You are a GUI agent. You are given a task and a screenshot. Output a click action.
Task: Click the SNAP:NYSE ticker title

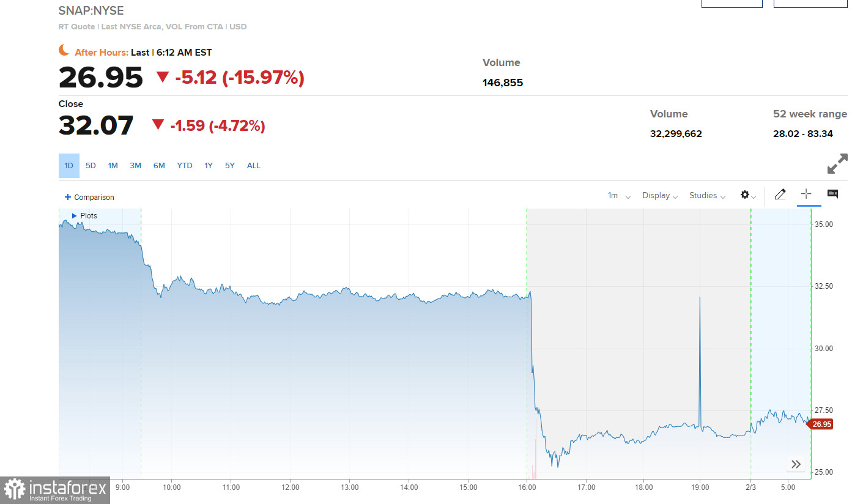(91, 11)
